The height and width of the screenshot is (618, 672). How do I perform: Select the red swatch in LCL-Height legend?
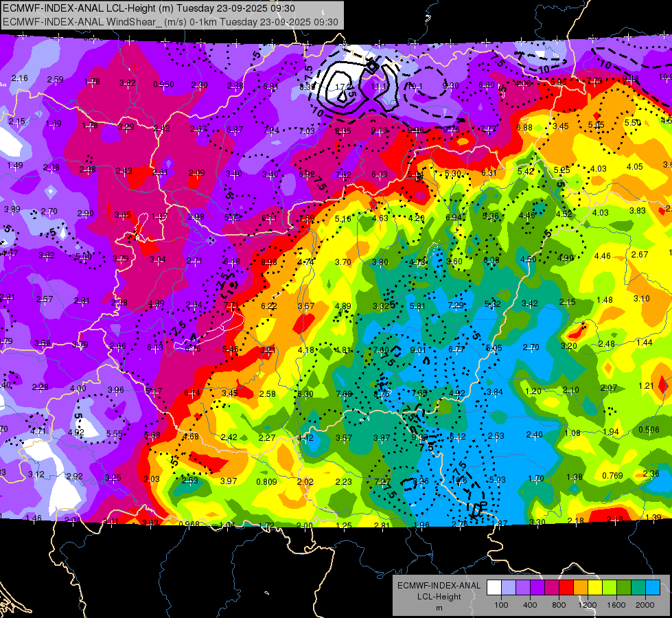click(x=566, y=587)
